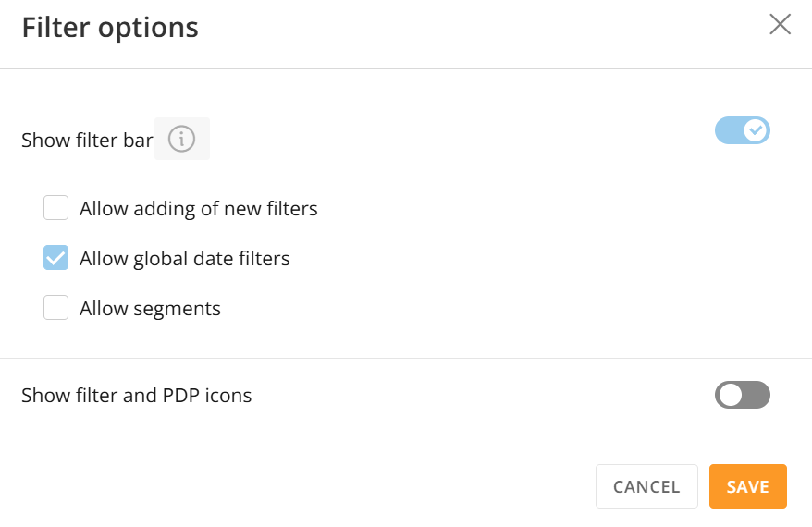Click the "Allow adding of new filters" label
Image resolution: width=812 pixels, height=527 pixels.
click(198, 209)
